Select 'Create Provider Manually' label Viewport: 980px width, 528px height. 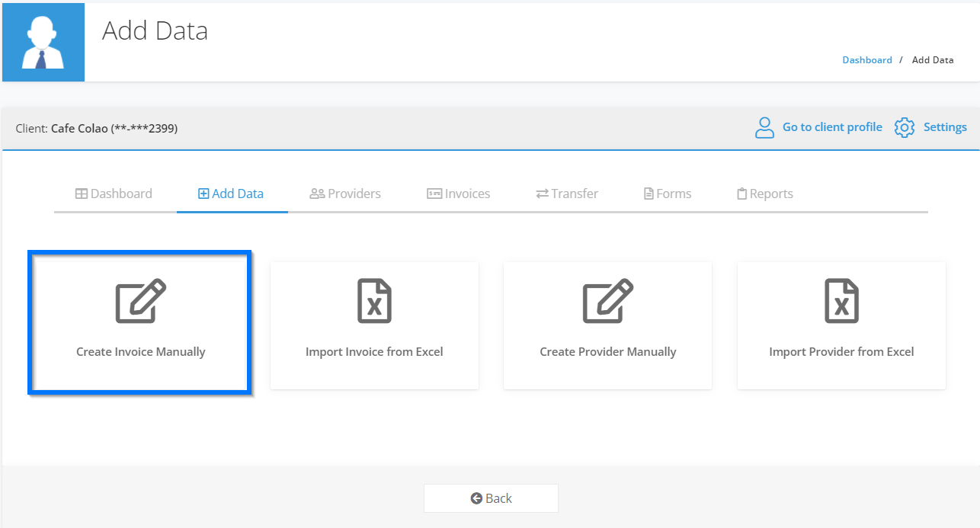608,352
